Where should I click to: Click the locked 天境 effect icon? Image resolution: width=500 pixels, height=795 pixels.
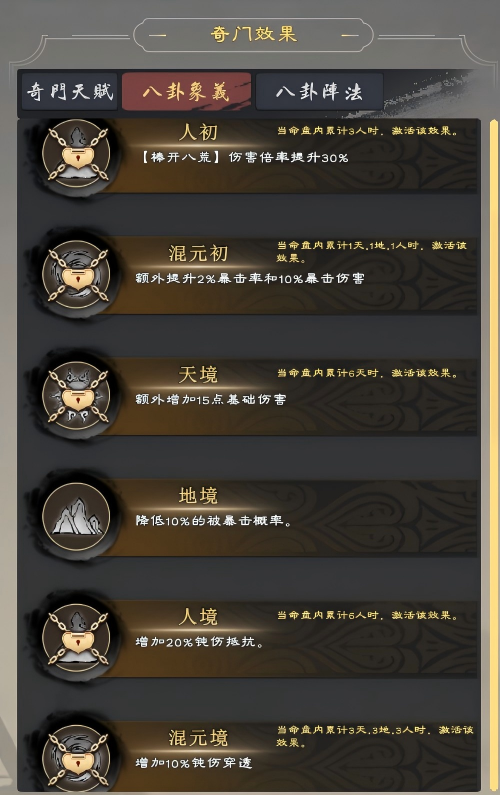[76, 395]
